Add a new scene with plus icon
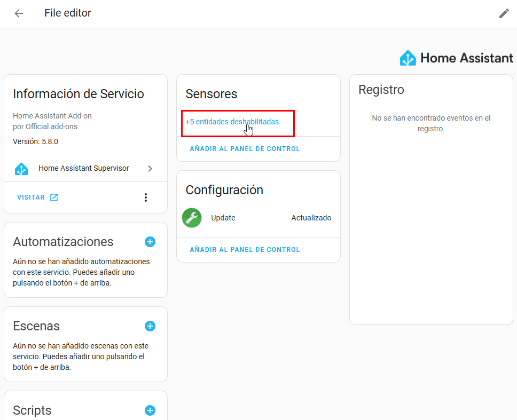Viewport: 517px width, 420px height. coord(150,326)
